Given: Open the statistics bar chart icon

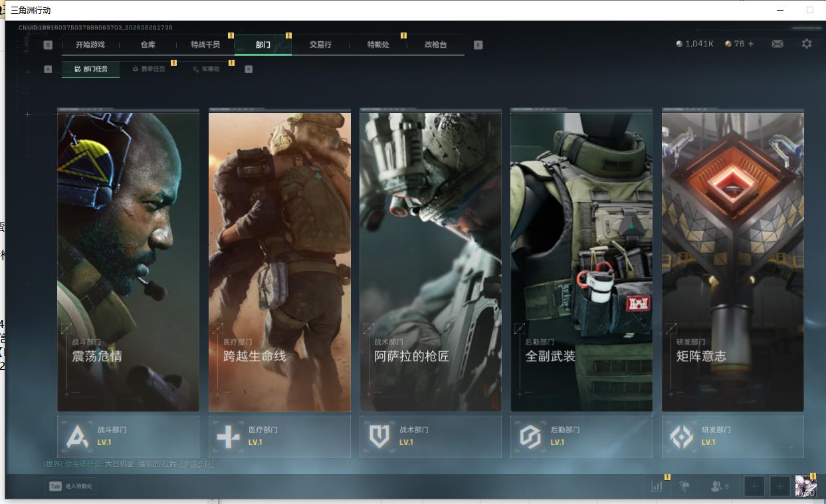Looking at the screenshot, I should tap(657, 487).
